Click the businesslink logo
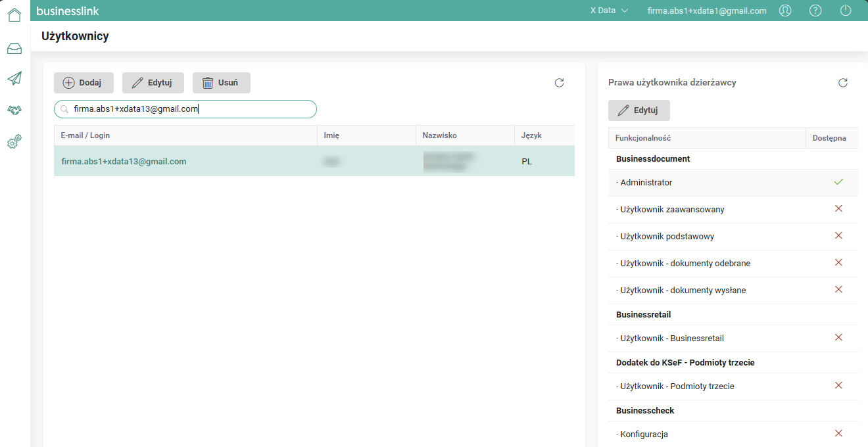Screen dimensions: 868x447 68,11
